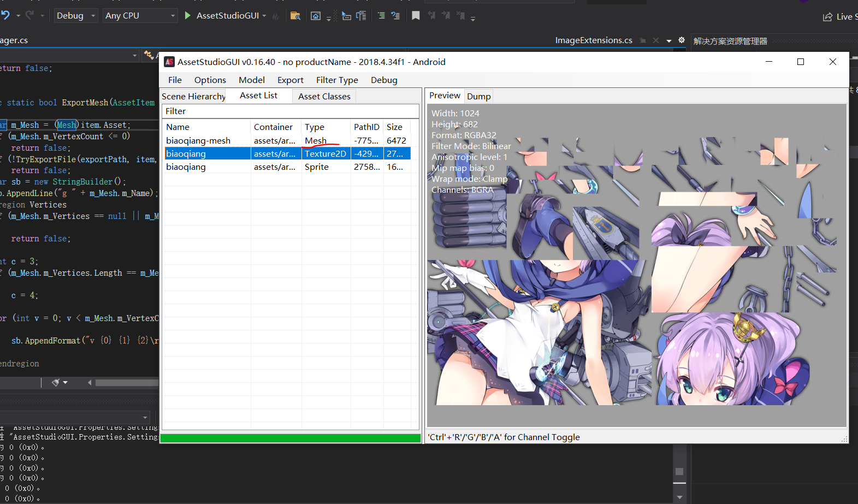Screen dimensions: 858x504
Task: Click the Live Share icon
Action: click(828, 17)
